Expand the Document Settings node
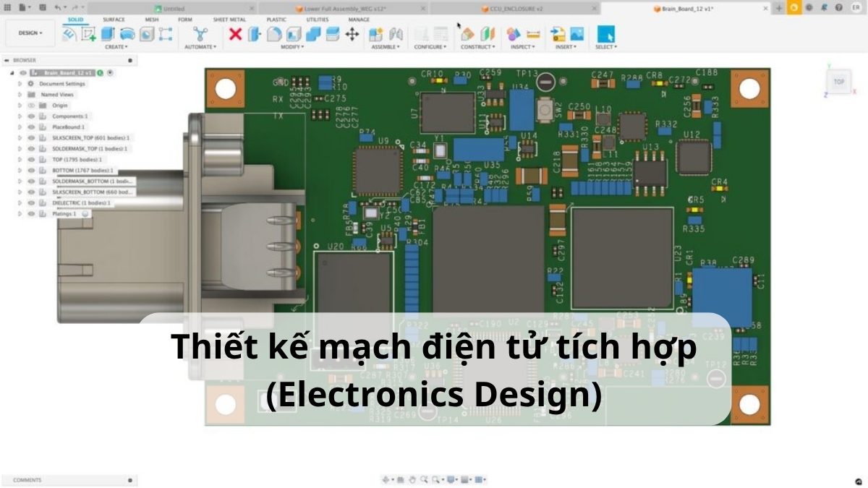Image resolution: width=868 pixels, height=488 pixels. pyautogui.click(x=20, y=84)
